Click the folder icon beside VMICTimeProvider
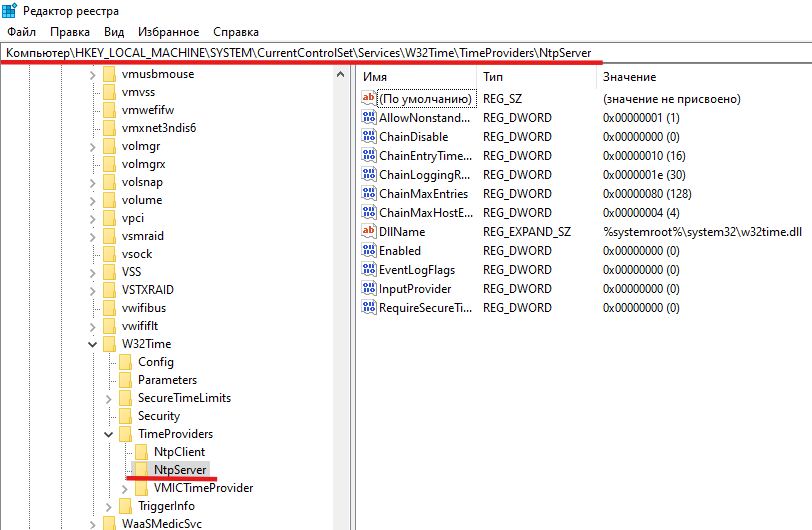This screenshot has width=812, height=530. [x=142, y=488]
